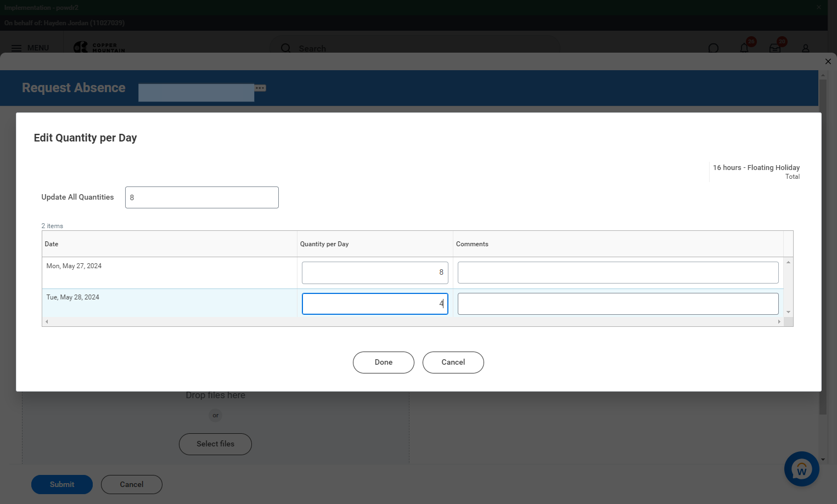Open the inbox tray icon

(775, 48)
